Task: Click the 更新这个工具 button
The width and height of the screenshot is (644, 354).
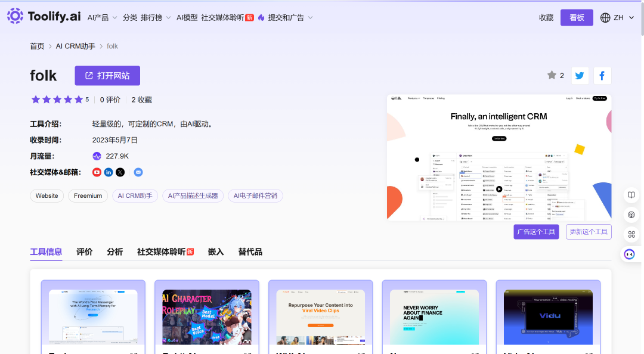Action: click(589, 232)
